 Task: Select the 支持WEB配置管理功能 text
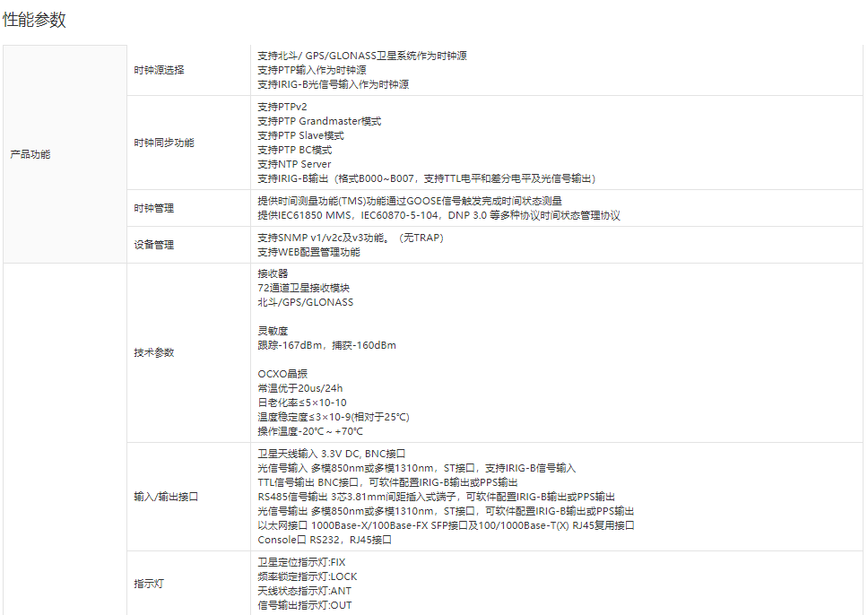coord(308,252)
